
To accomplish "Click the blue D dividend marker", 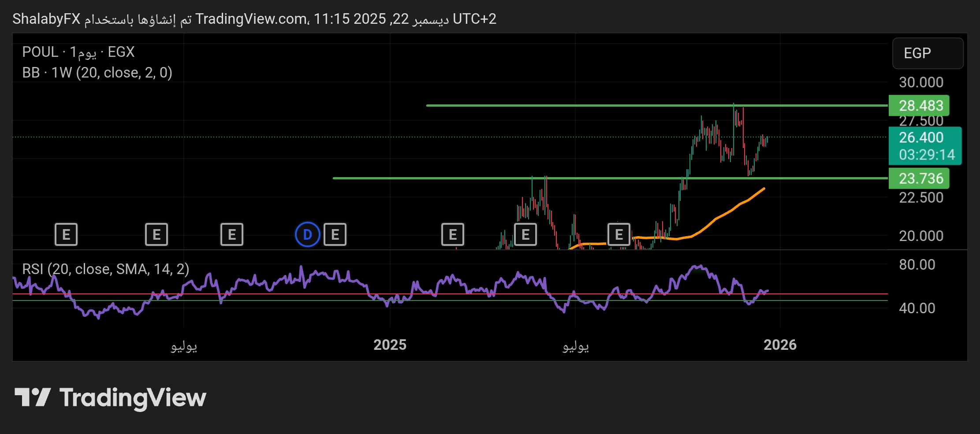I will 307,234.
